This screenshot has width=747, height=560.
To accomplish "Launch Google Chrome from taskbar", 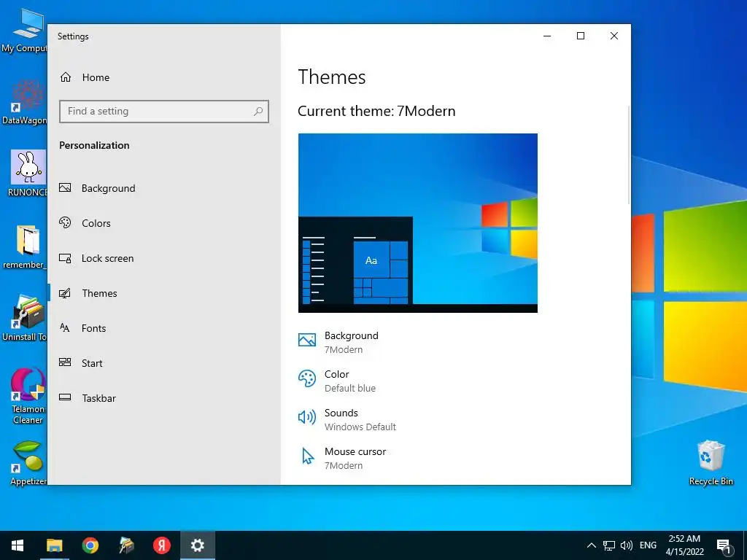I will (90, 545).
